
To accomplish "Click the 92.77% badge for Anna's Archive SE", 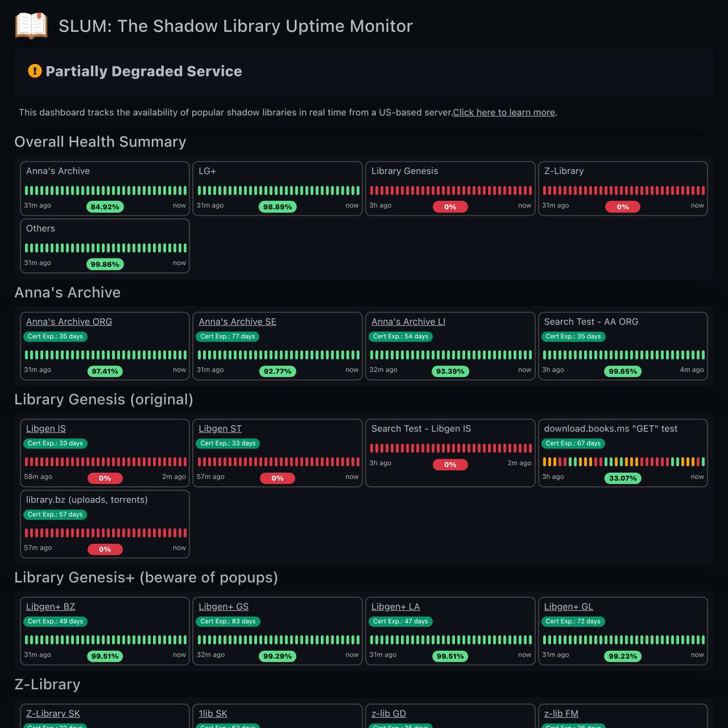I will [277, 371].
